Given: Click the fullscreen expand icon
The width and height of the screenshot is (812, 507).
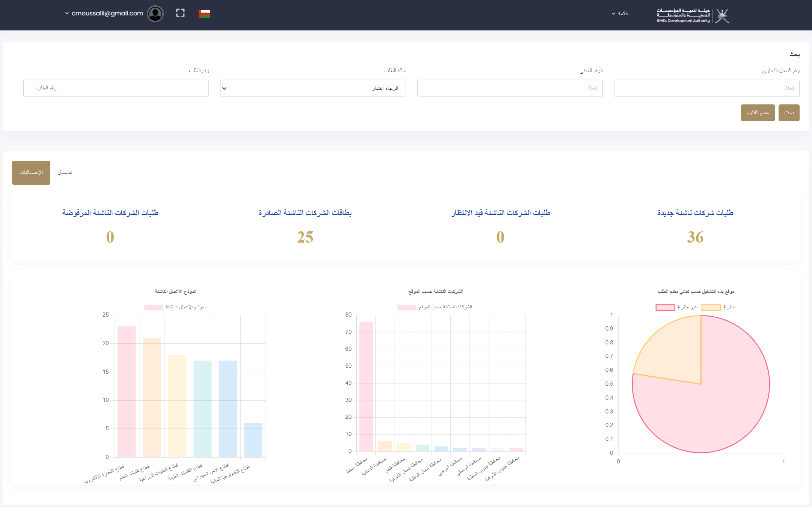Looking at the screenshot, I should click(180, 13).
